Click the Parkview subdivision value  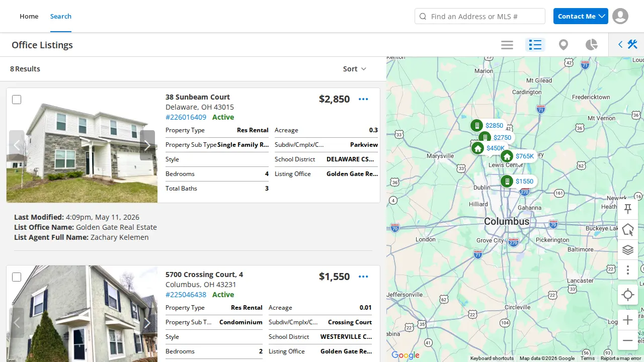pyautogui.click(x=364, y=145)
